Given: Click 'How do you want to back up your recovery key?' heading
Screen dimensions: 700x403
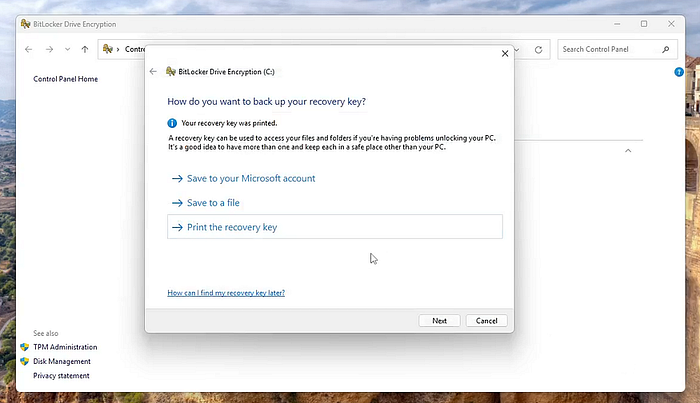Looking at the screenshot, I should click(267, 102).
